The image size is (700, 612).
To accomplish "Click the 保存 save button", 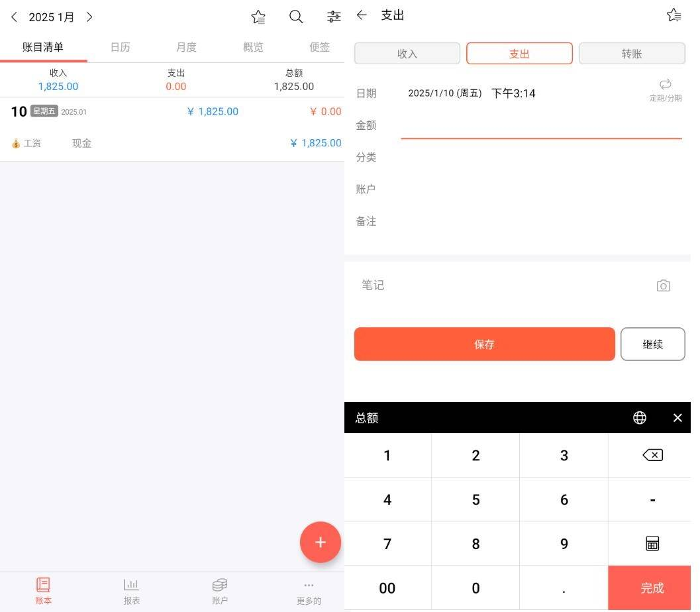I will 484,344.
